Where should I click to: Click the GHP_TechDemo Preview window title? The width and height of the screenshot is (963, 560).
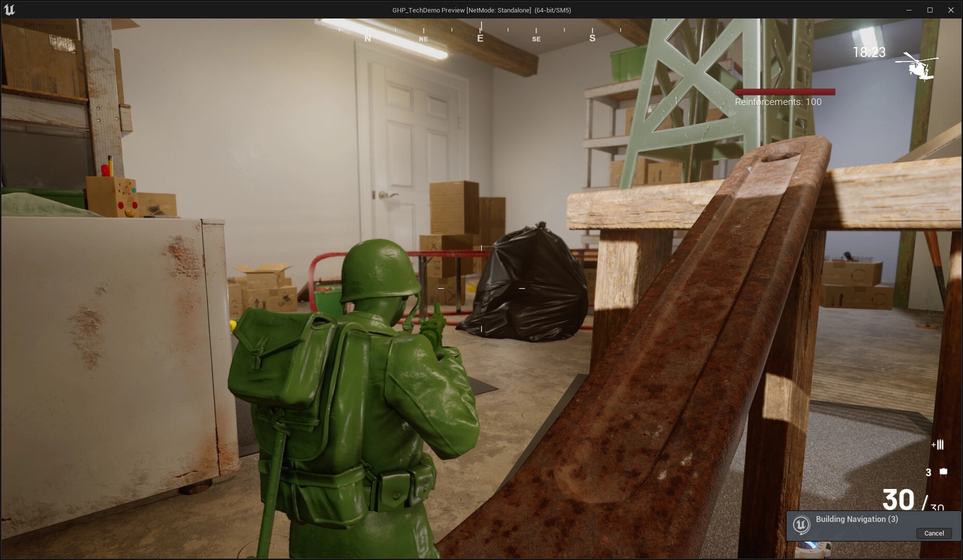point(481,10)
